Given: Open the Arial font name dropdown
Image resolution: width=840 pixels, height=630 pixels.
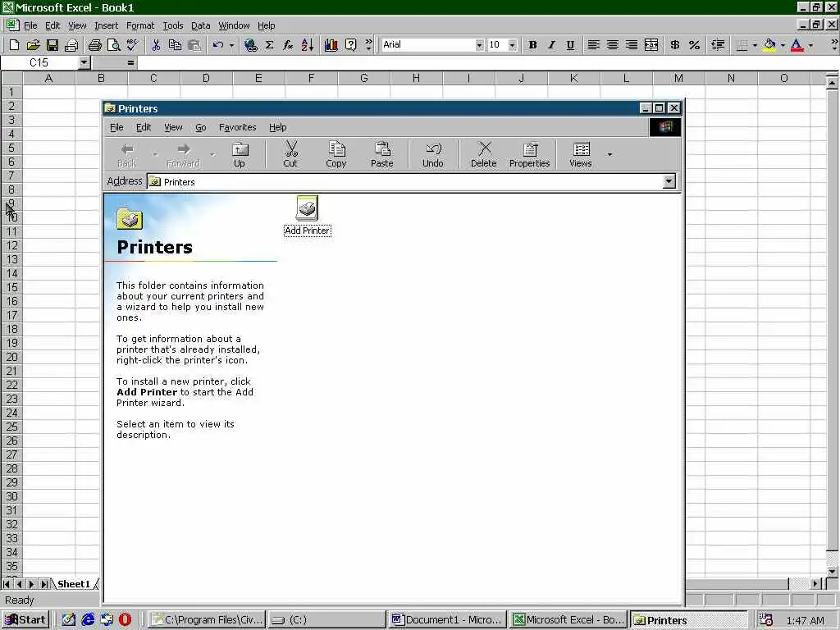Looking at the screenshot, I should click(479, 45).
